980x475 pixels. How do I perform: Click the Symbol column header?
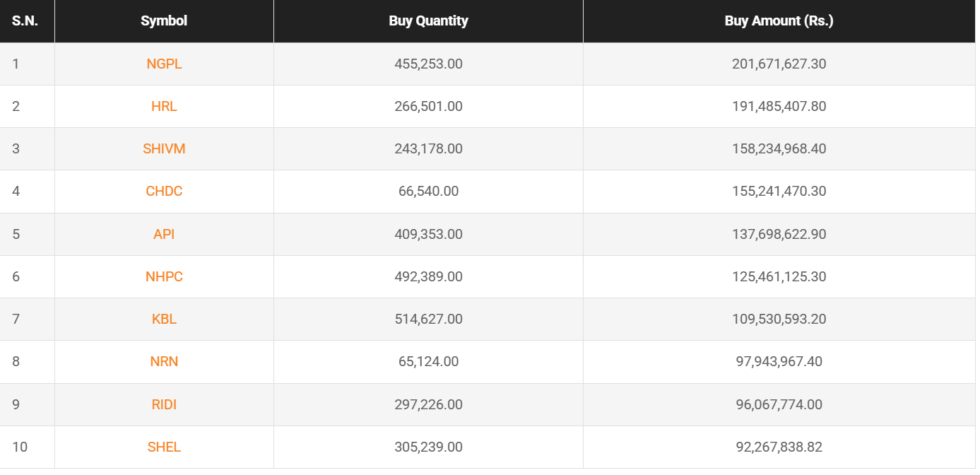pyautogui.click(x=164, y=20)
